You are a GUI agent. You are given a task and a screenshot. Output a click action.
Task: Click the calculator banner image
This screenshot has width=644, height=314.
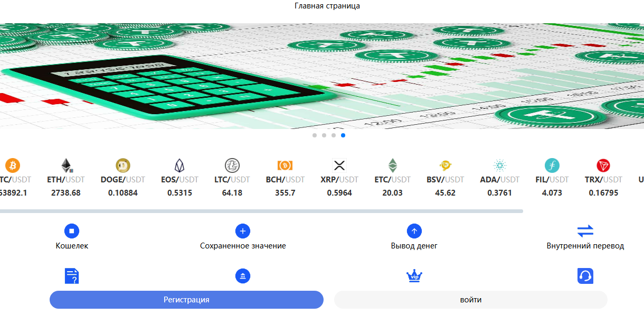coord(322,76)
